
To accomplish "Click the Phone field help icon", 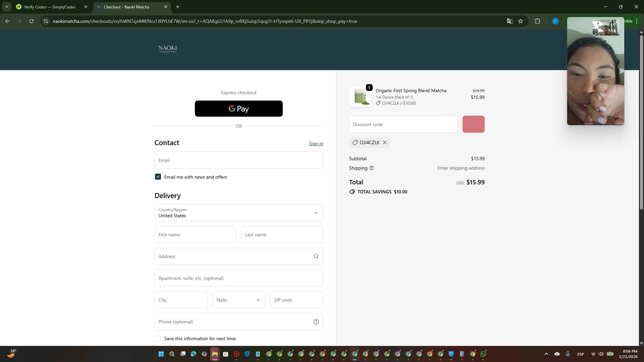I will coord(316,322).
